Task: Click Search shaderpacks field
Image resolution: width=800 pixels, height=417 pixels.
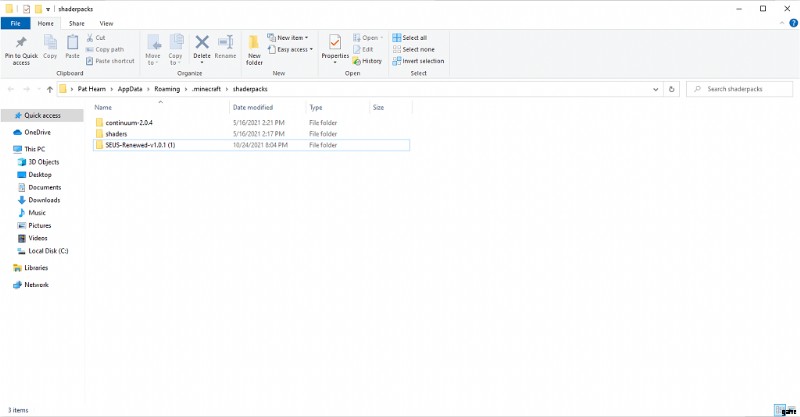Action: click(x=740, y=89)
